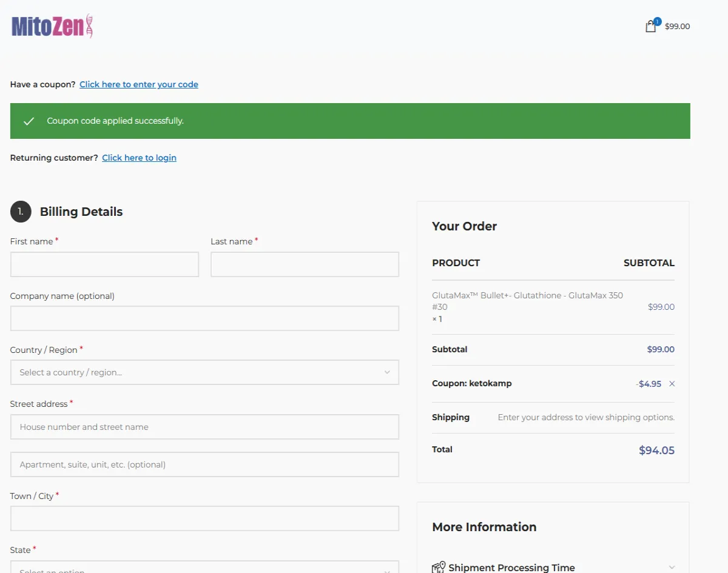Click the street address input
This screenshot has width=728, height=573.
click(204, 426)
